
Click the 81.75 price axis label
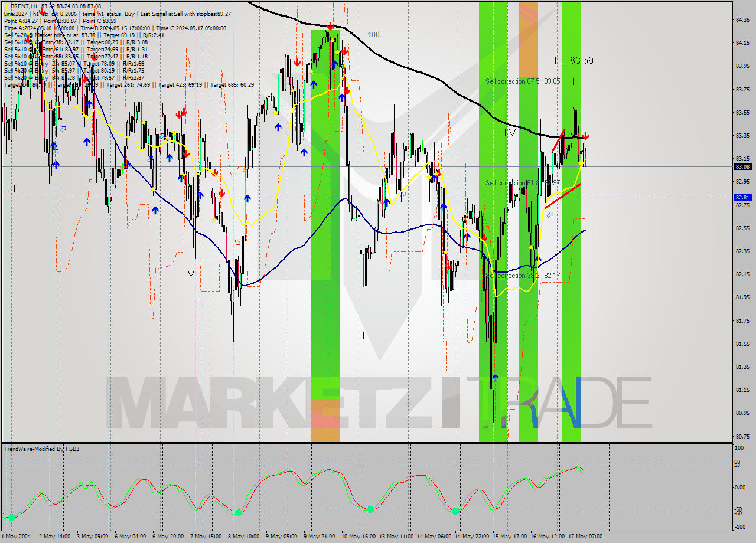point(743,321)
